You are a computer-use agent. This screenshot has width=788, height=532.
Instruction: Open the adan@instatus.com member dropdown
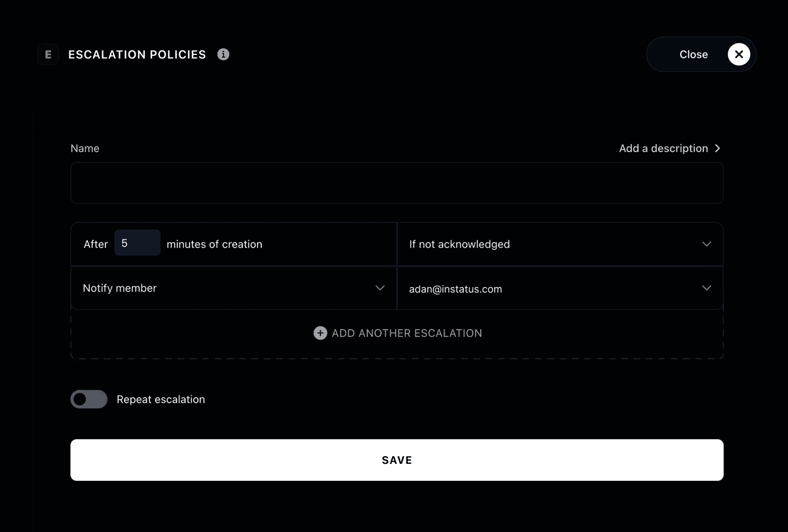point(560,288)
